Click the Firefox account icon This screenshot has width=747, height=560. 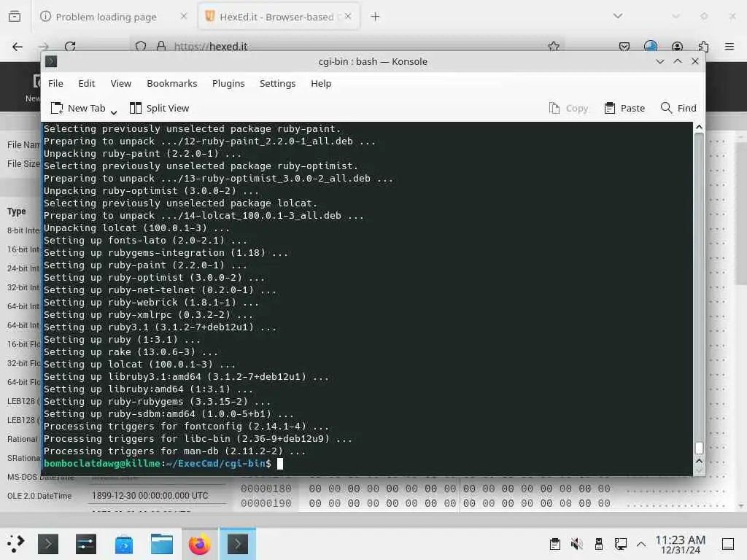pyautogui.click(x=677, y=46)
